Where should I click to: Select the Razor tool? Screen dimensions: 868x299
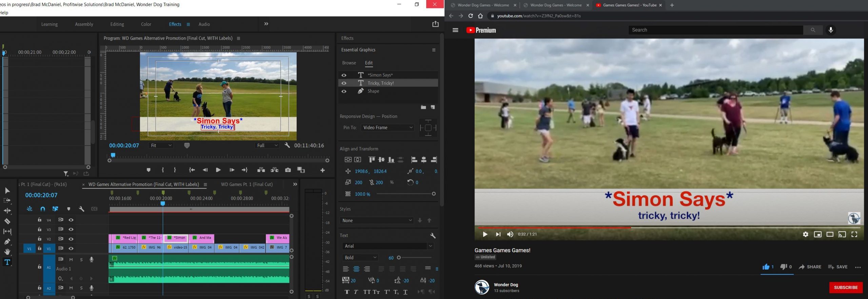(7, 221)
